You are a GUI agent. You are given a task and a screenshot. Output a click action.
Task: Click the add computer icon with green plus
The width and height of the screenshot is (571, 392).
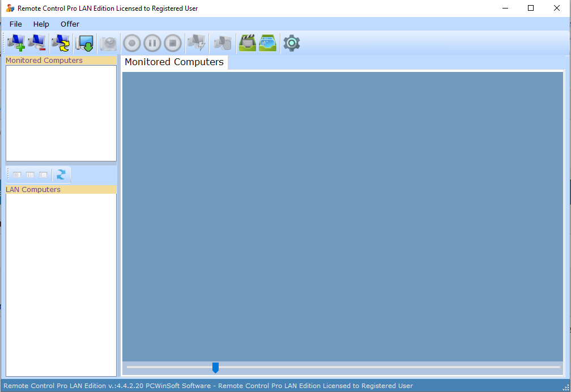pos(16,43)
